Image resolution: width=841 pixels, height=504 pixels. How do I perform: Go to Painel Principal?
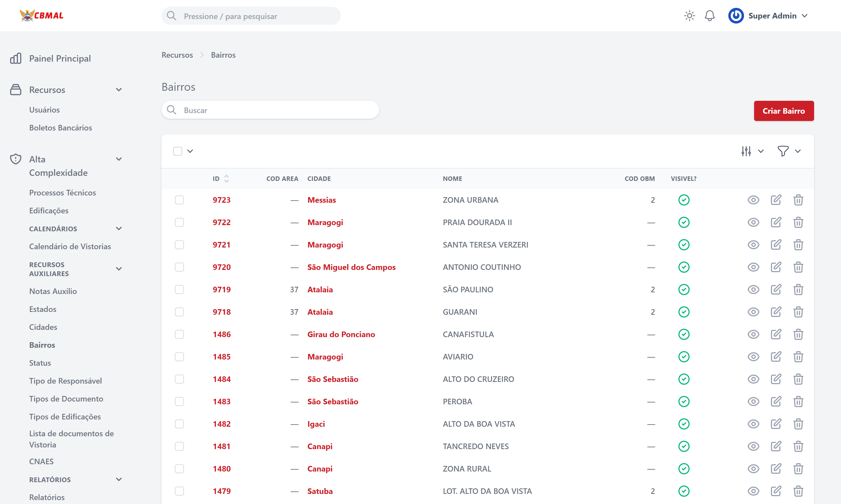coord(60,59)
